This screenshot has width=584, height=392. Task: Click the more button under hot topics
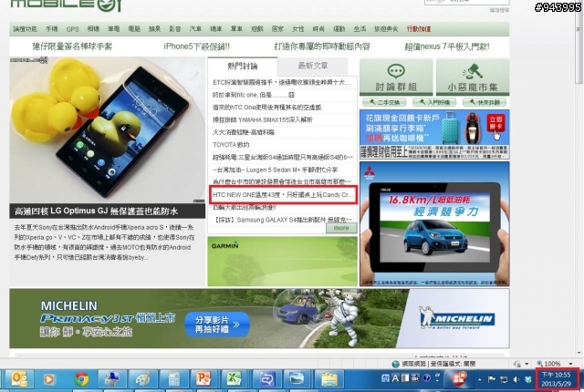341,228
